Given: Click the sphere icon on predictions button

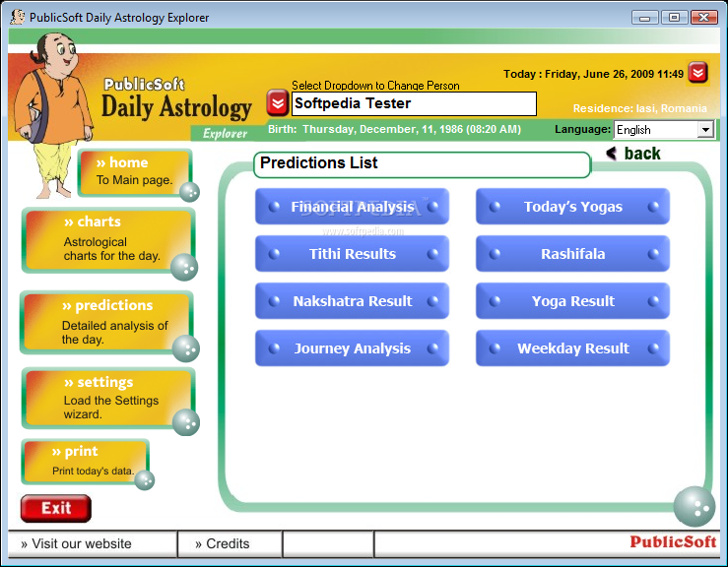Looking at the screenshot, I should [186, 348].
